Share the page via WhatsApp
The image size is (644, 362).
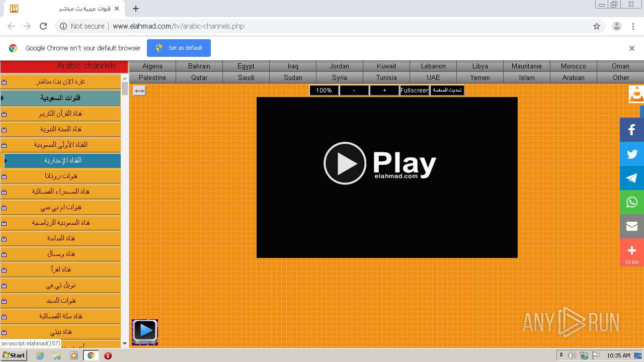(x=631, y=202)
